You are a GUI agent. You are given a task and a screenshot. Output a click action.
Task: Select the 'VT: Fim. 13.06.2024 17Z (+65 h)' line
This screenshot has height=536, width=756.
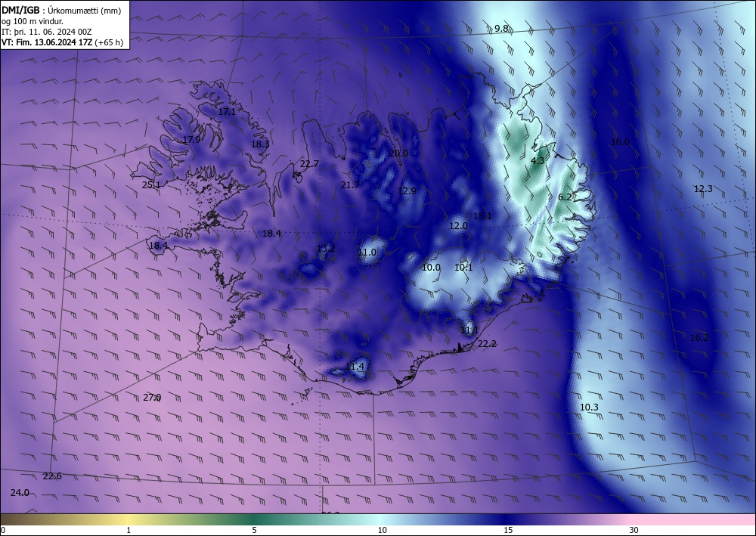(62, 42)
